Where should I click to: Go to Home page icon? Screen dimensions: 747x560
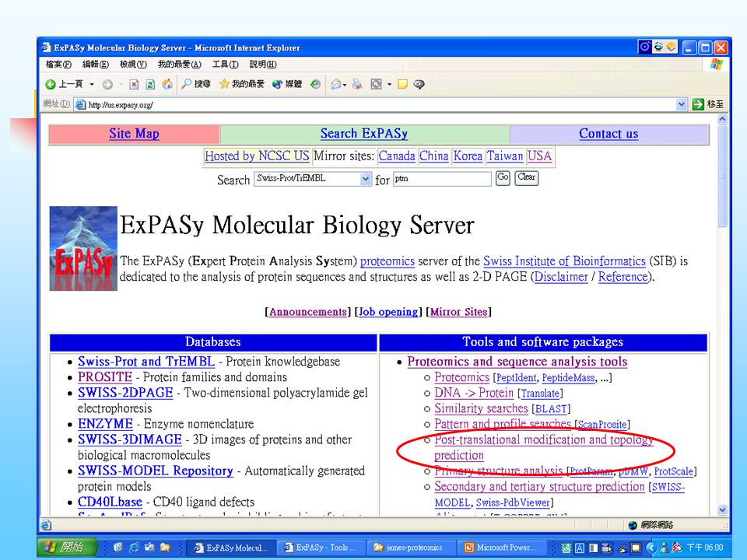tap(167, 84)
